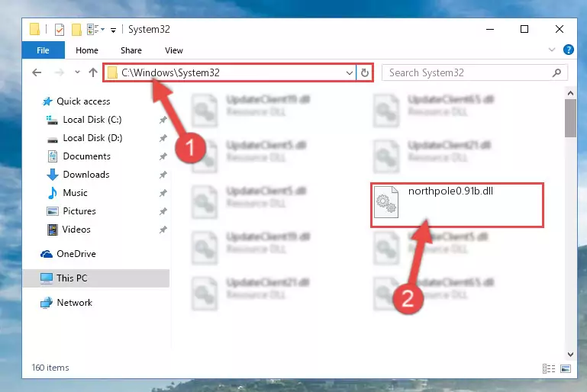
Task: Open Downloads in the sidebar
Action: click(x=86, y=175)
